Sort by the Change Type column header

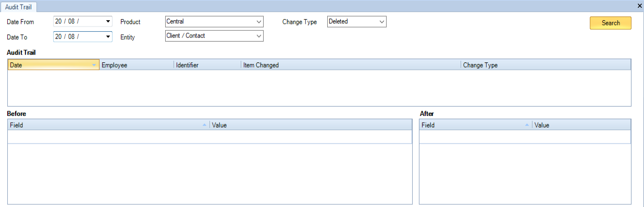tap(546, 65)
